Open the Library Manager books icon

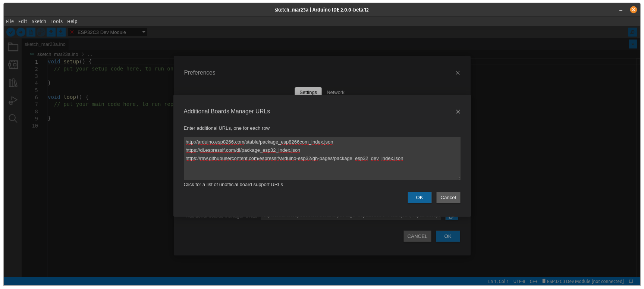pos(13,82)
